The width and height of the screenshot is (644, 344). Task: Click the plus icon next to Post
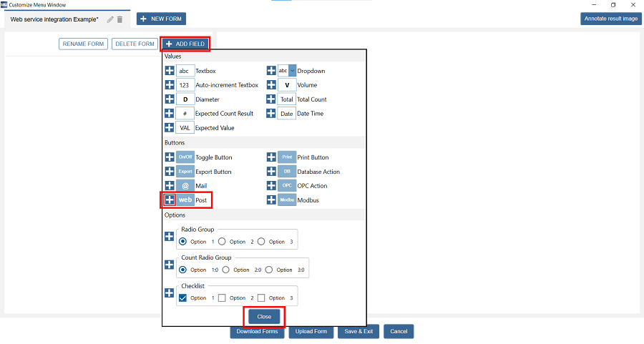coord(170,200)
